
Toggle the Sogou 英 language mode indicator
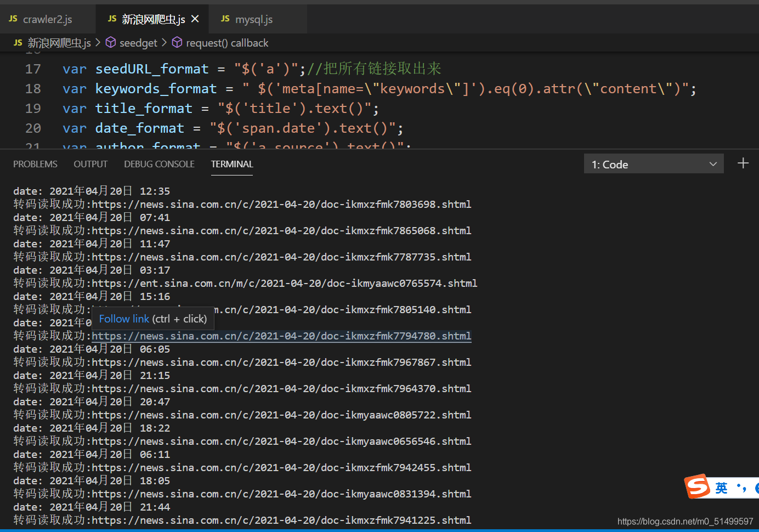pyautogui.click(x=721, y=488)
